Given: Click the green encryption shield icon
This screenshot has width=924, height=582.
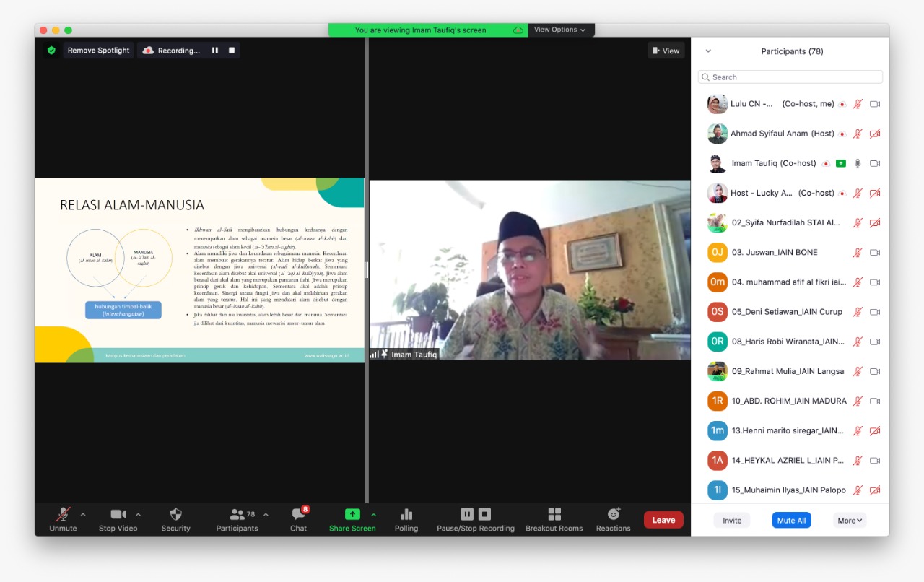Looking at the screenshot, I should (51, 51).
